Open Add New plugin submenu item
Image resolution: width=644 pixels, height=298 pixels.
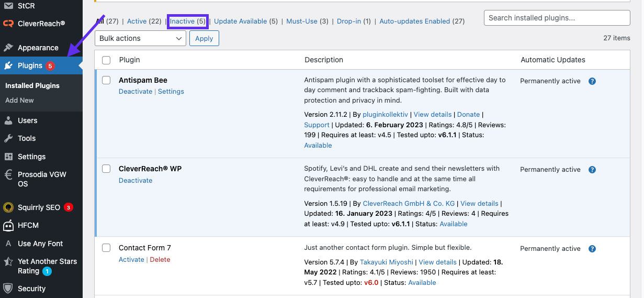click(x=19, y=100)
